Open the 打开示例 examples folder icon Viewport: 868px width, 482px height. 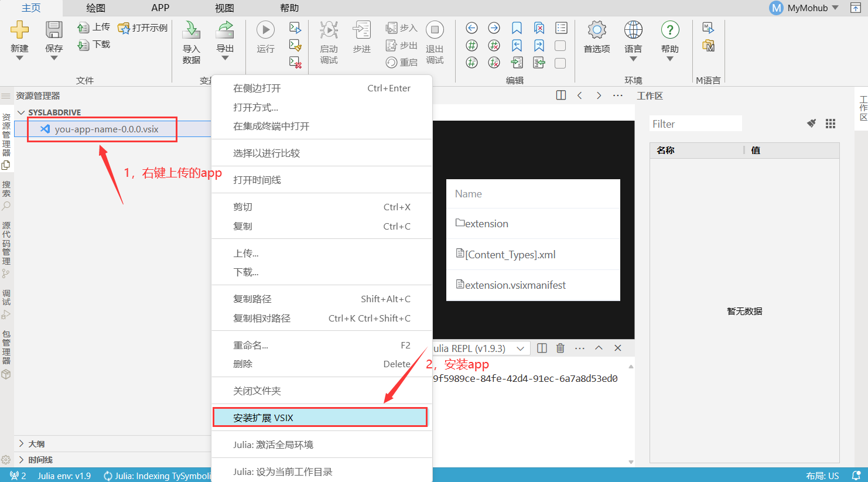[124, 28]
